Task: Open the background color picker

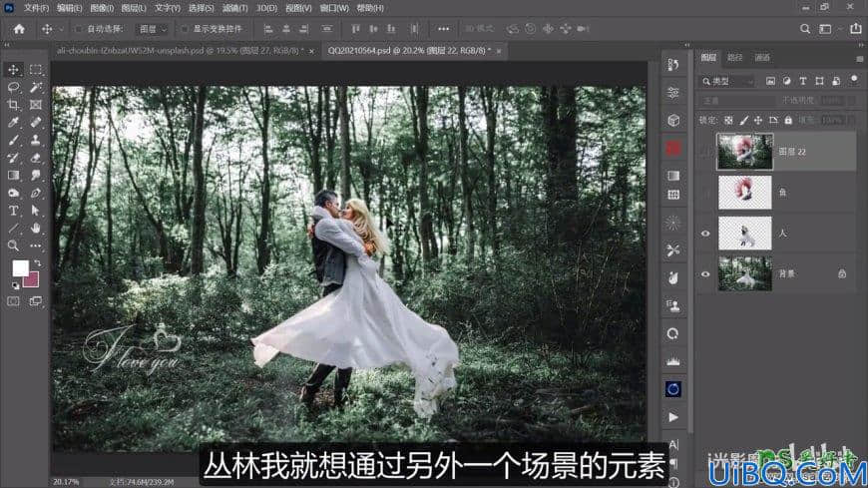Action: click(32, 280)
